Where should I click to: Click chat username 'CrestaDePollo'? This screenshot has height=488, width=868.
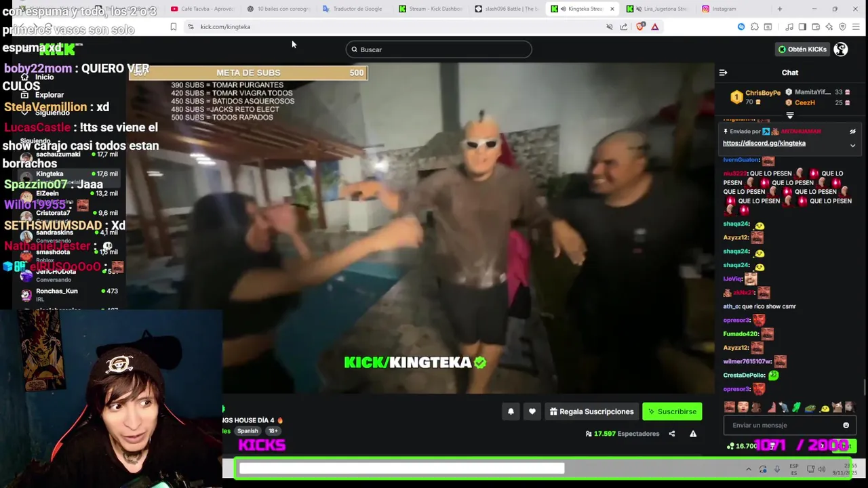[x=744, y=375]
